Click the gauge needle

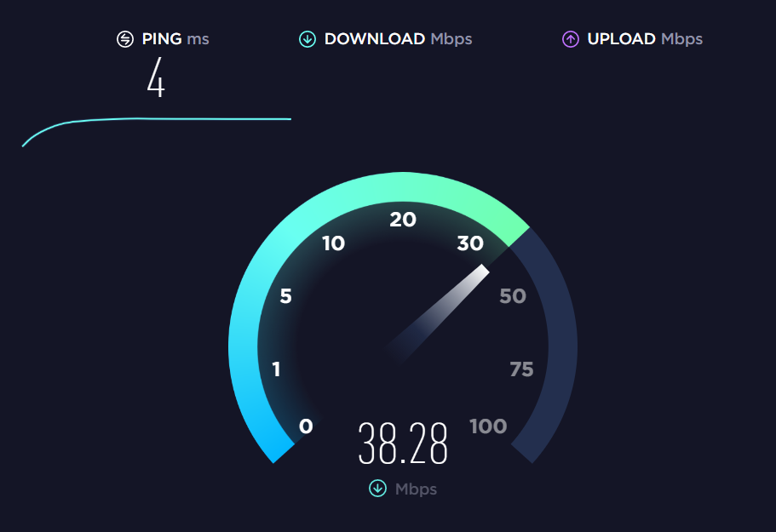pos(438,314)
